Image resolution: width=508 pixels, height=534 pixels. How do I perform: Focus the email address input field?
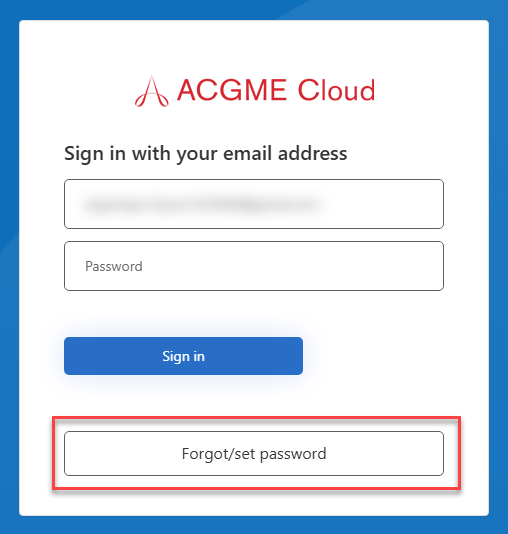[x=254, y=204]
